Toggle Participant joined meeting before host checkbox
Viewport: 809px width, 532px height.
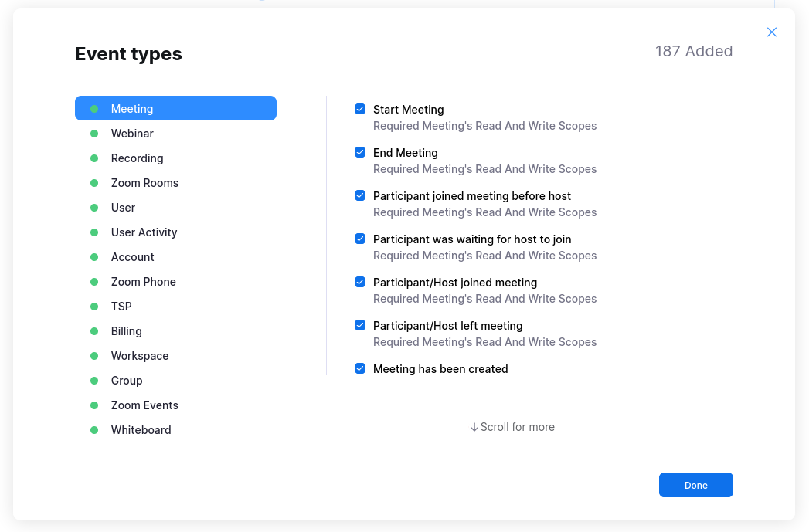[x=360, y=195]
